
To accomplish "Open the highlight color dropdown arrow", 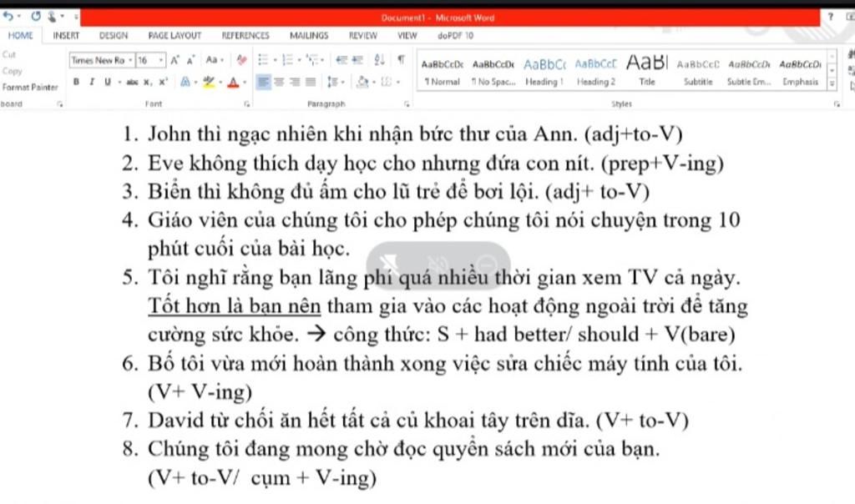I will (220, 83).
